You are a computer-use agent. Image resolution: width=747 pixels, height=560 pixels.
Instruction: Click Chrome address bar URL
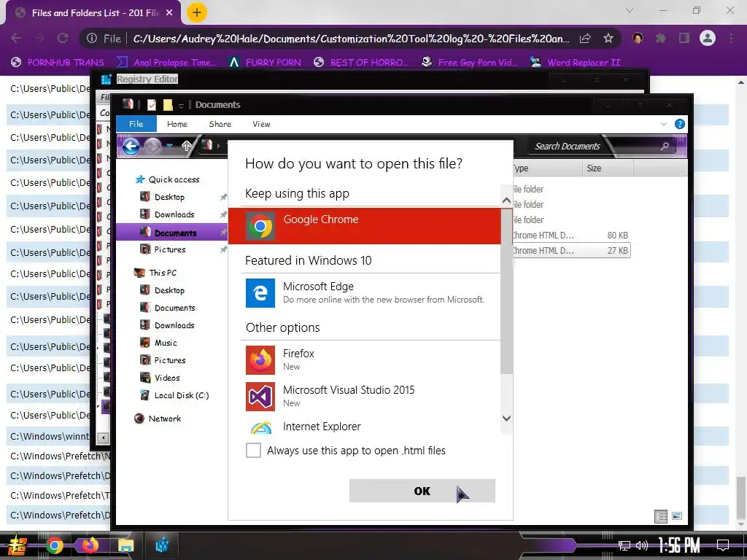[351, 39]
